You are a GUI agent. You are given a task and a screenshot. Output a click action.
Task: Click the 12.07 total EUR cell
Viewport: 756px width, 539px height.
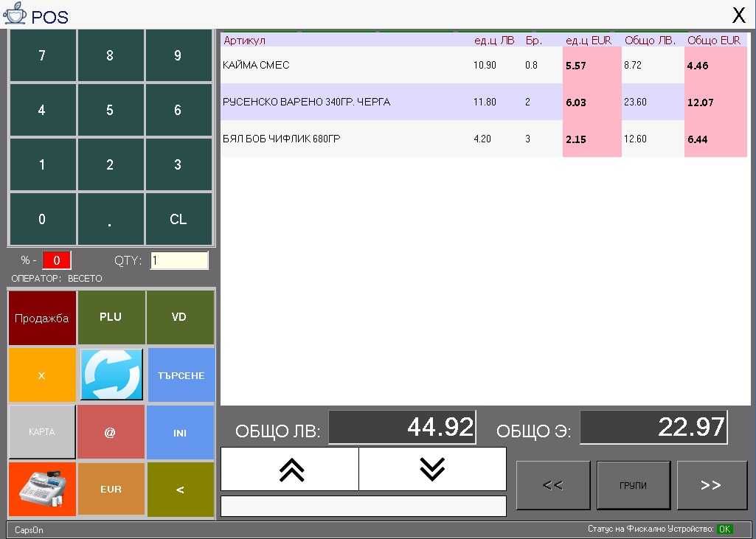pyautogui.click(x=715, y=102)
